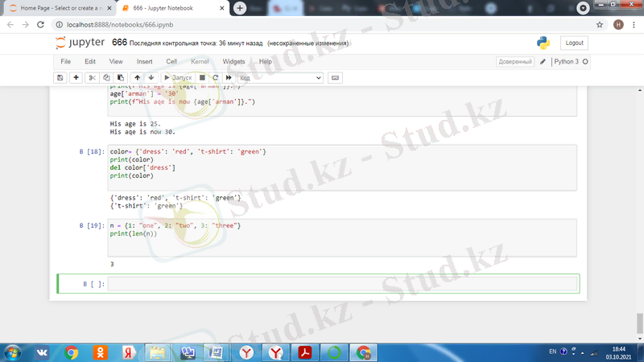The image size is (644, 362).
Task: Click the output value 3 under cell 19
Action: 112,264
